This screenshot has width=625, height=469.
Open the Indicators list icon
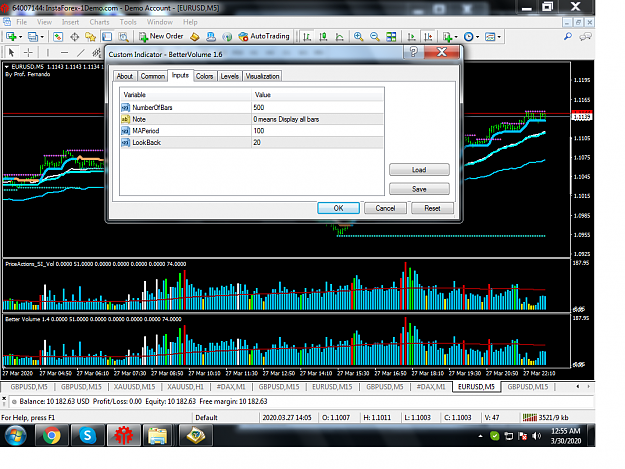(x=447, y=37)
